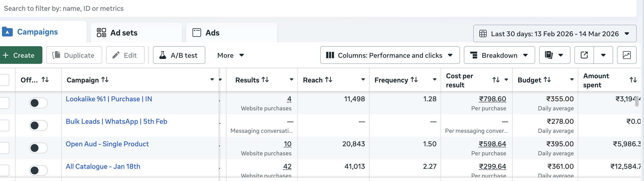This screenshot has height=181, width=644.
Task: Open export options dropdown arrow
Action: pyautogui.click(x=603, y=55)
